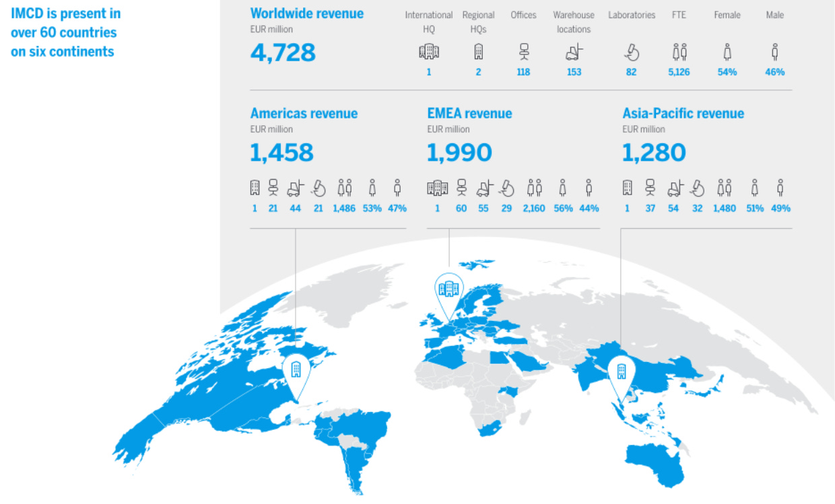This screenshot has height=504, width=835.
Task: Click the 82 laboratories value
Action: point(631,72)
